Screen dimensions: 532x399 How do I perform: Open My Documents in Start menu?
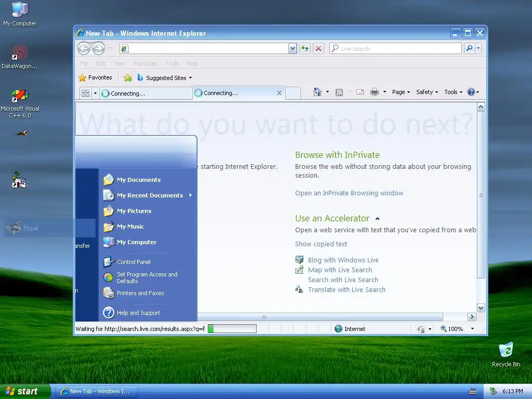tap(132, 179)
